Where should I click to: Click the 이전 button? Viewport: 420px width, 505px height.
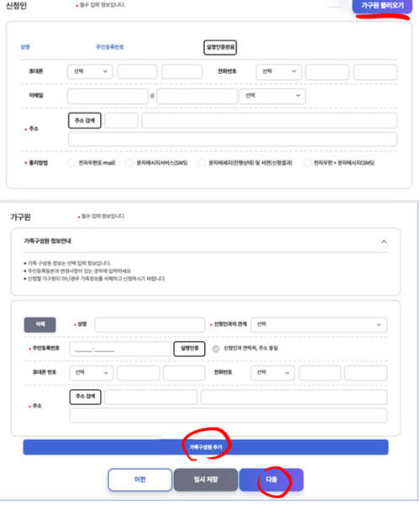coord(139,480)
